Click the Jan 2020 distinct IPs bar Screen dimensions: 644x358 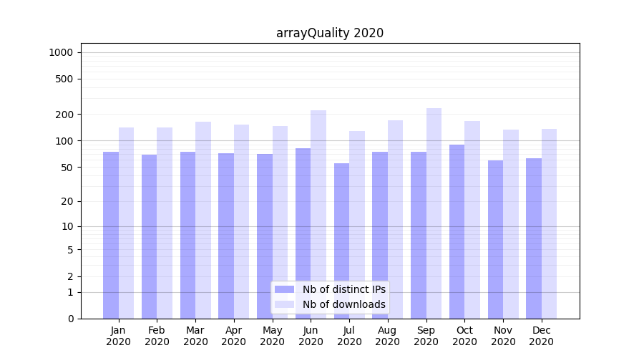pos(111,235)
